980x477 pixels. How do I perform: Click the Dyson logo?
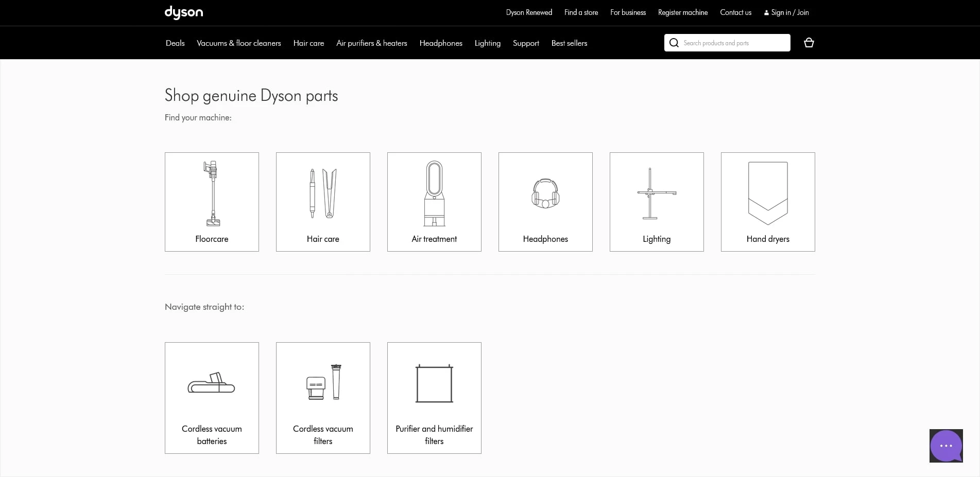click(x=183, y=12)
